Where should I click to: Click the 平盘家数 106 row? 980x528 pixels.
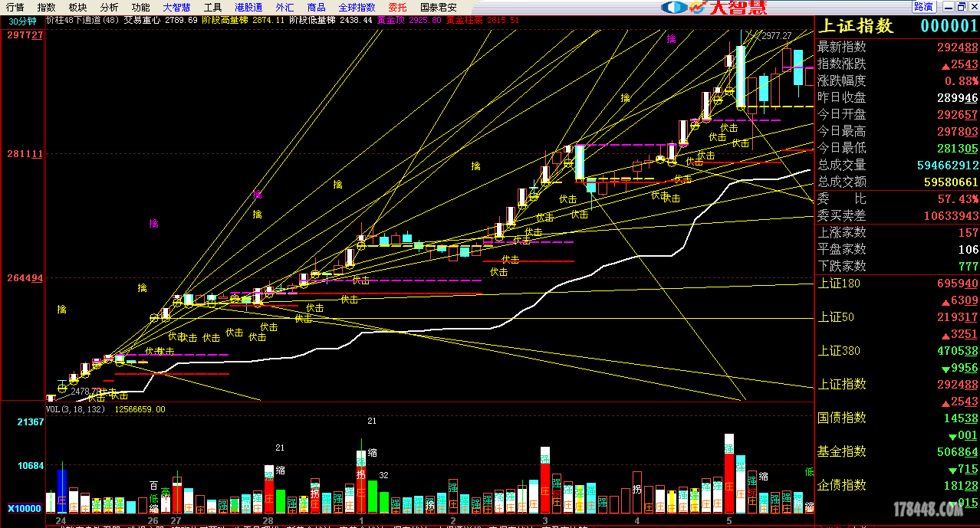tap(898, 249)
